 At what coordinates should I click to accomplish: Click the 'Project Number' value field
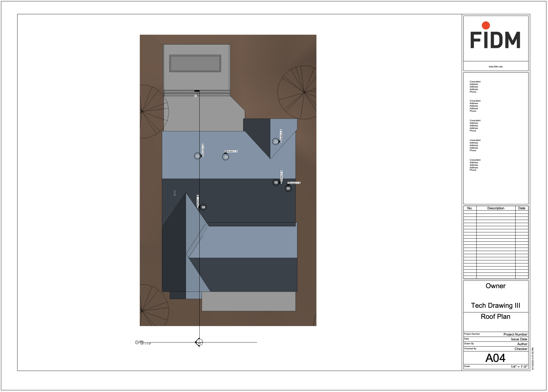coord(515,334)
